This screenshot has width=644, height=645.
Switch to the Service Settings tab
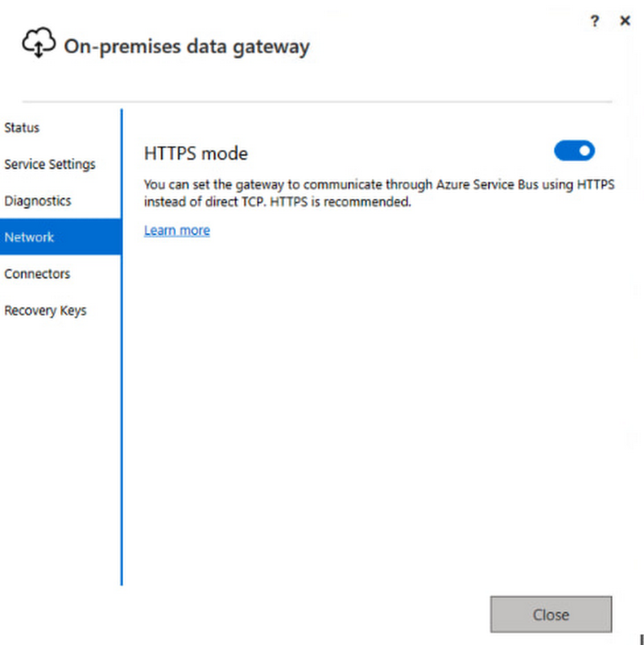coord(50,164)
